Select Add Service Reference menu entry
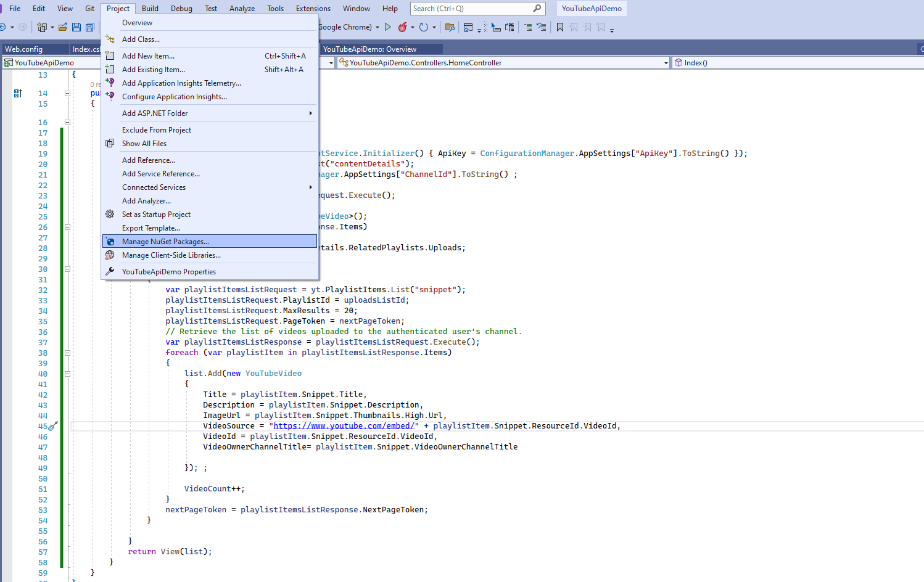 [210, 173]
